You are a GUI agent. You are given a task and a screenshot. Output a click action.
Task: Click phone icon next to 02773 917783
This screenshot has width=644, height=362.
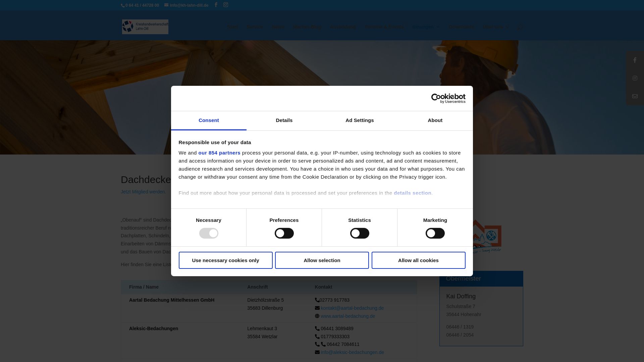click(x=317, y=300)
